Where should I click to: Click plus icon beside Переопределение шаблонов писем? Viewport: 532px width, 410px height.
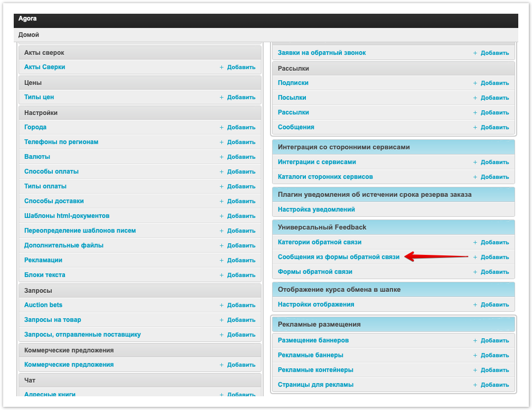point(221,231)
